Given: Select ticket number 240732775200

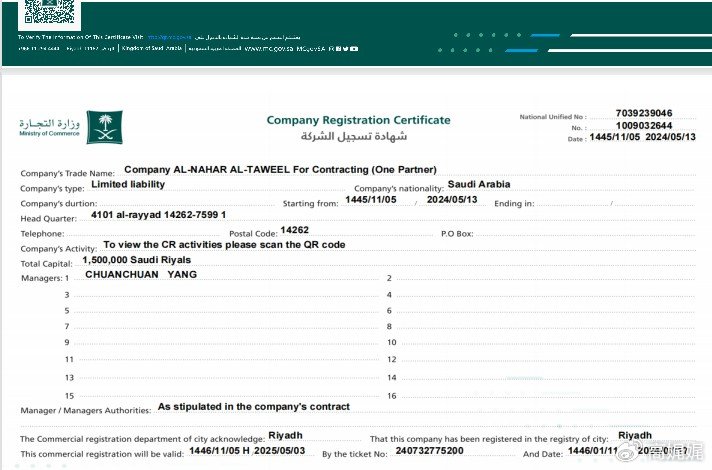Looking at the screenshot, I should [x=430, y=450].
